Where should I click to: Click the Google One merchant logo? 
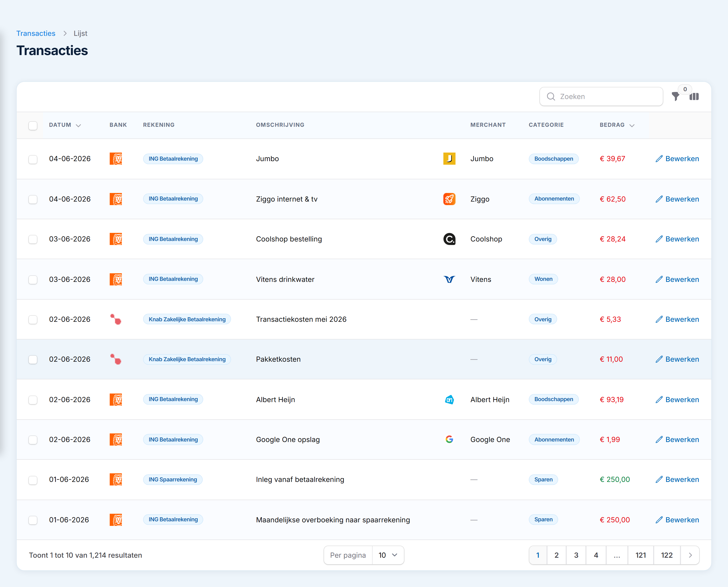point(449,439)
